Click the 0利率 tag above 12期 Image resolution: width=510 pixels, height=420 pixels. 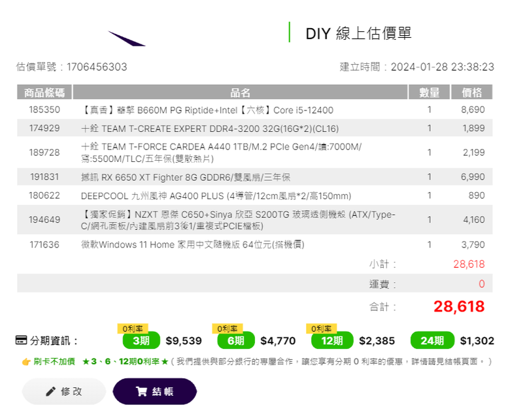click(321, 329)
